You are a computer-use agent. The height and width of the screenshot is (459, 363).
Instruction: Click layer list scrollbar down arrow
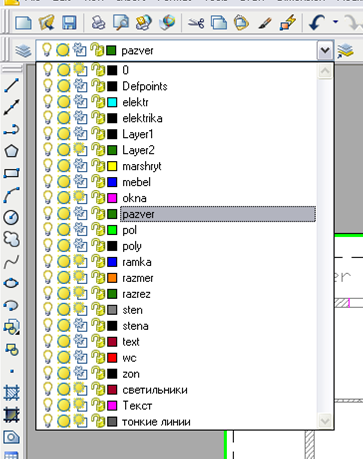[x=325, y=421]
